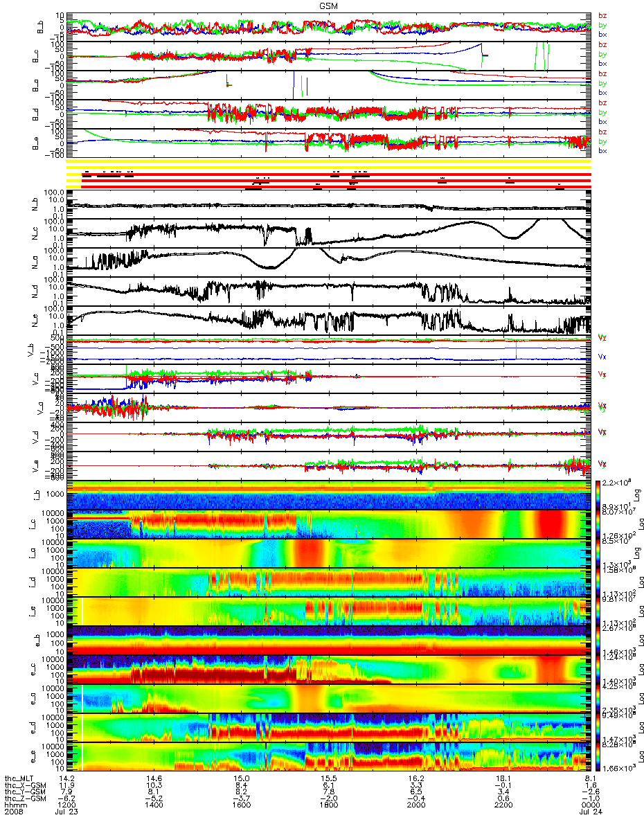The image size is (644, 831).
Task: Select the V_d velocity axis label
Action: [35, 438]
